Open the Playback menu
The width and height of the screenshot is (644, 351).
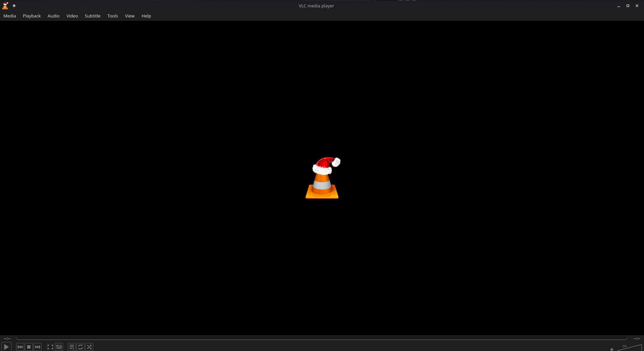coord(32,16)
